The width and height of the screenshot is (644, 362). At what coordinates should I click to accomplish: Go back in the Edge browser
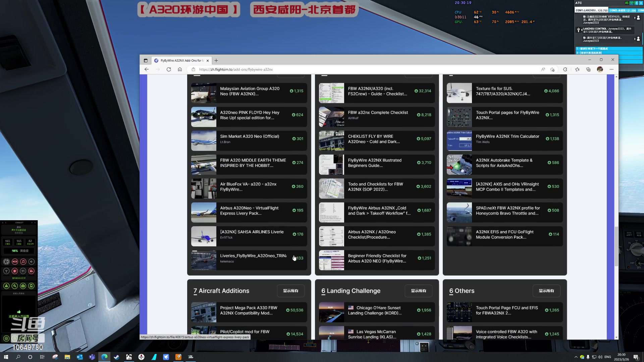point(147,69)
